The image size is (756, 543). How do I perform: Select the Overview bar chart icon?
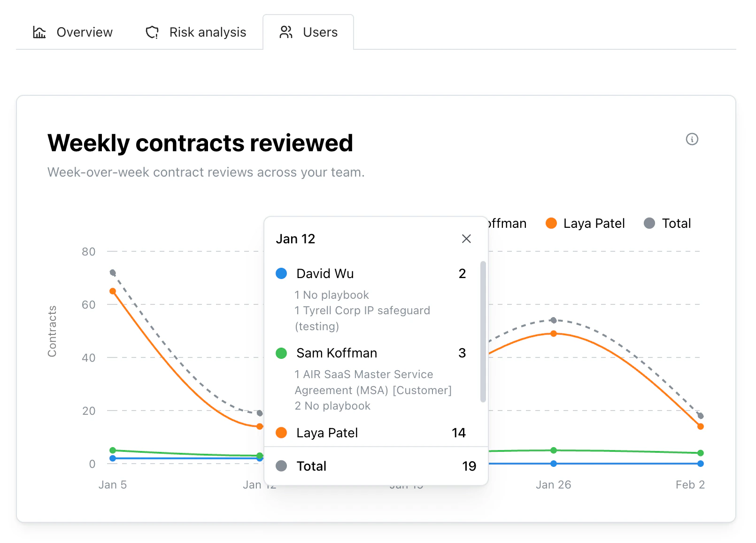[x=39, y=32]
